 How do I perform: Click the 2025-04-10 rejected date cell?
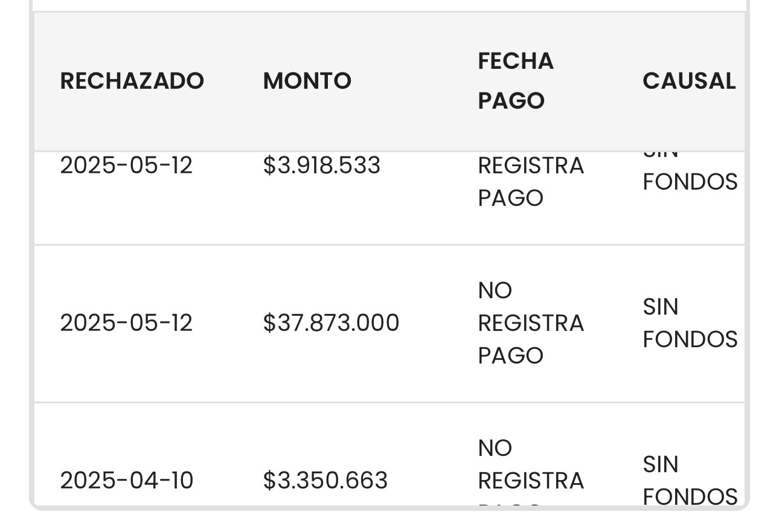(x=127, y=481)
